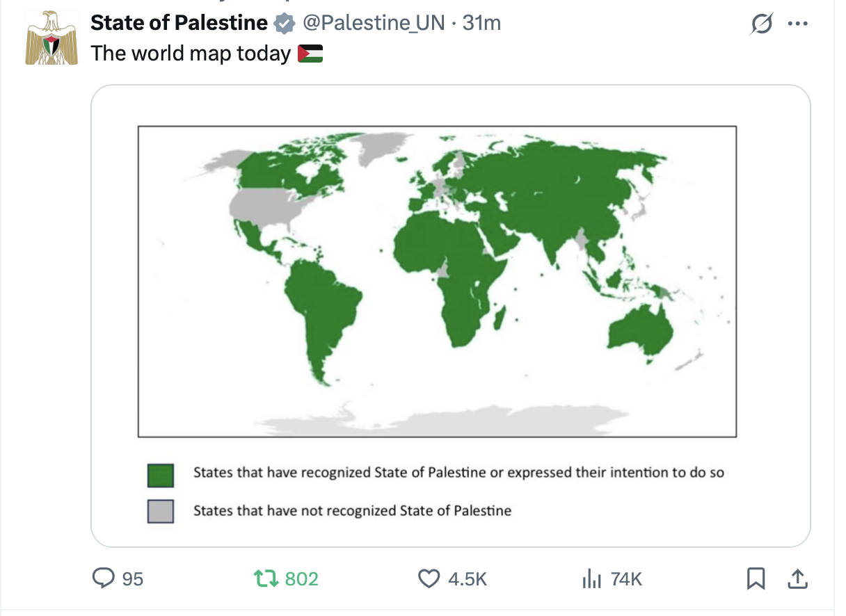Click the "The world map today" post text
This screenshot has width=846, height=616.
coord(191,54)
